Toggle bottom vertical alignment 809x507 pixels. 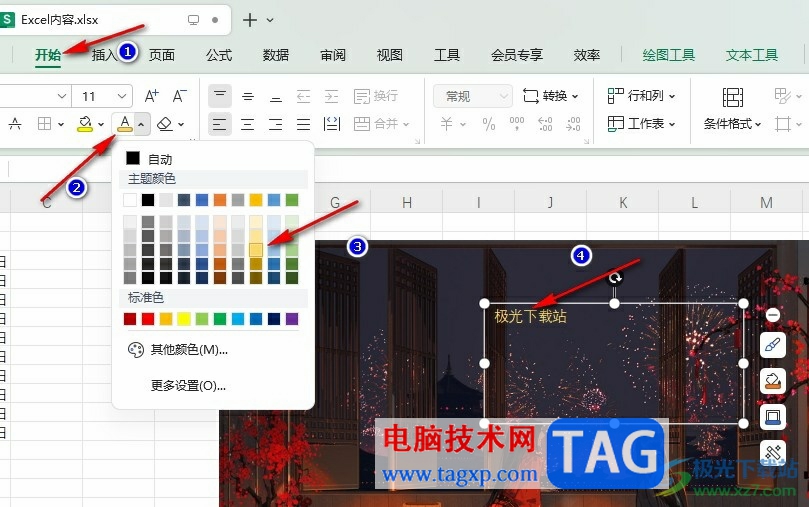point(276,96)
